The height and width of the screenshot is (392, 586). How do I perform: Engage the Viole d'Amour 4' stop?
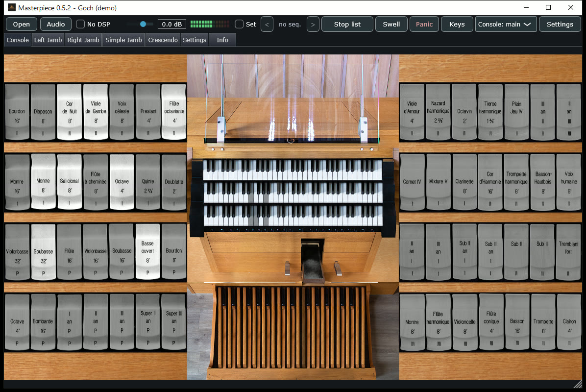point(412,112)
